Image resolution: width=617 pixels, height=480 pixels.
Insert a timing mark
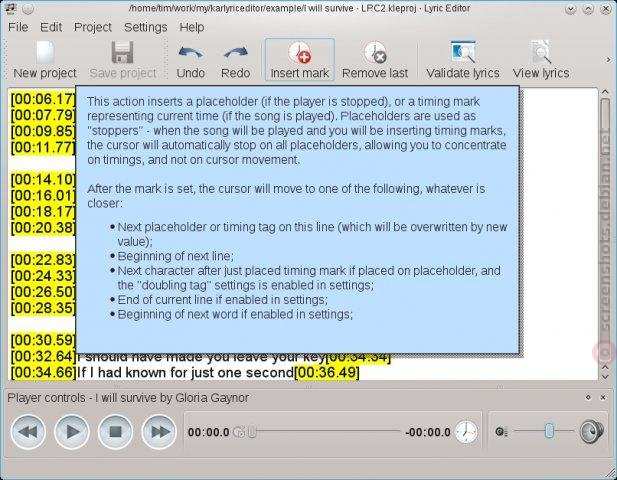(x=300, y=60)
